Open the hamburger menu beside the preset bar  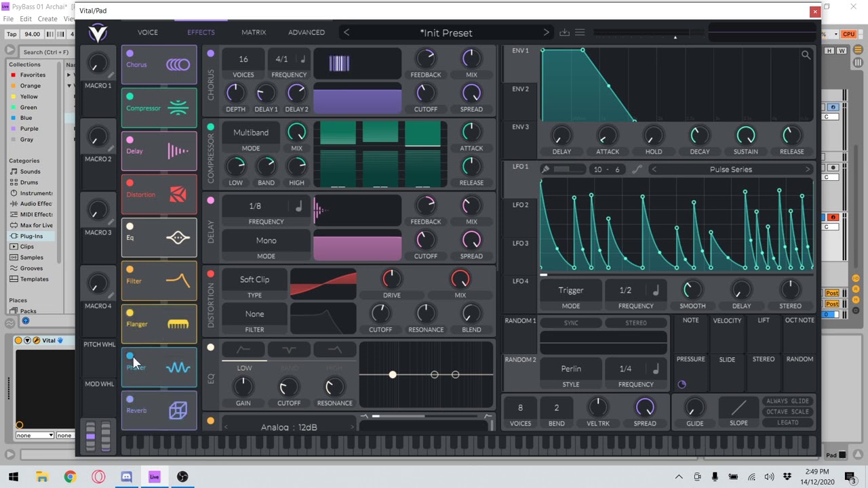click(x=580, y=33)
